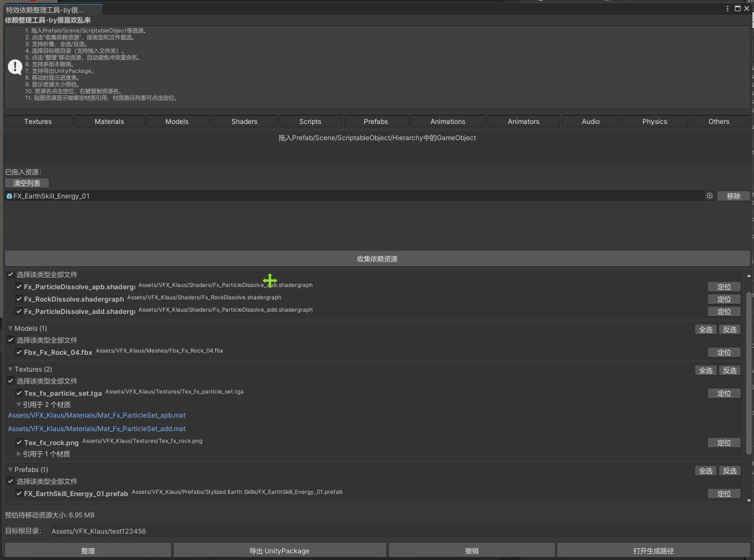Toggle select-all checkbox under Prefabs

(11, 481)
